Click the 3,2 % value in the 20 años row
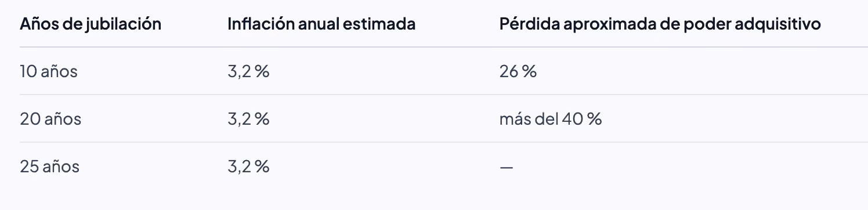868x210 pixels. (x=249, y=120)
